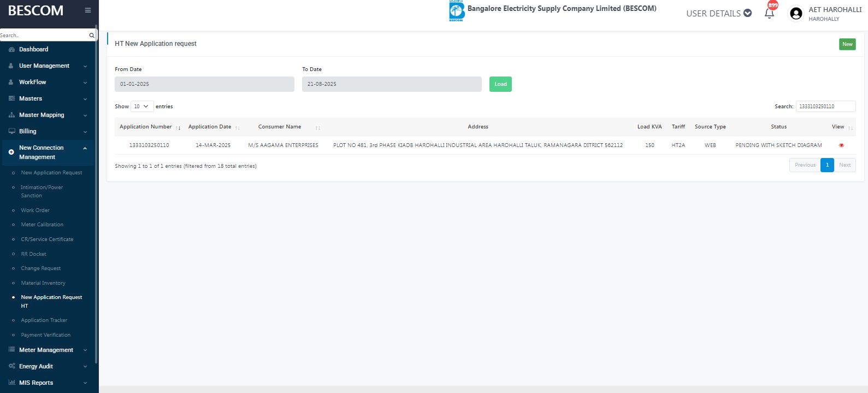
Task: Expand User Management submenu chevron
Action: point(85,66)
